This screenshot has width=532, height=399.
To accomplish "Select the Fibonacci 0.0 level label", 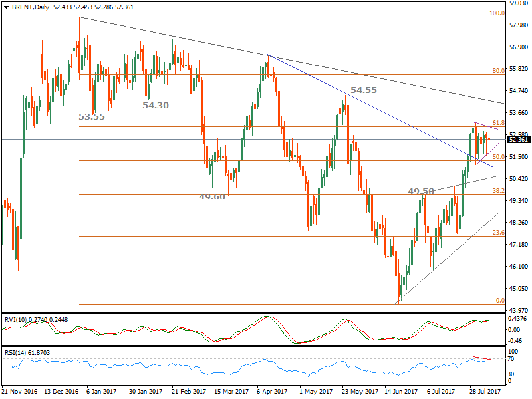I will pos(500,301).
